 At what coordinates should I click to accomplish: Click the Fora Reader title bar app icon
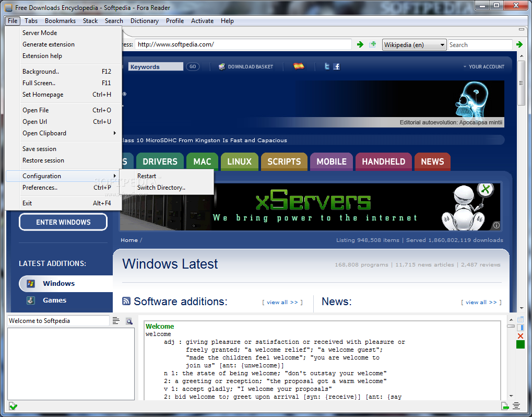coord(9,7)
